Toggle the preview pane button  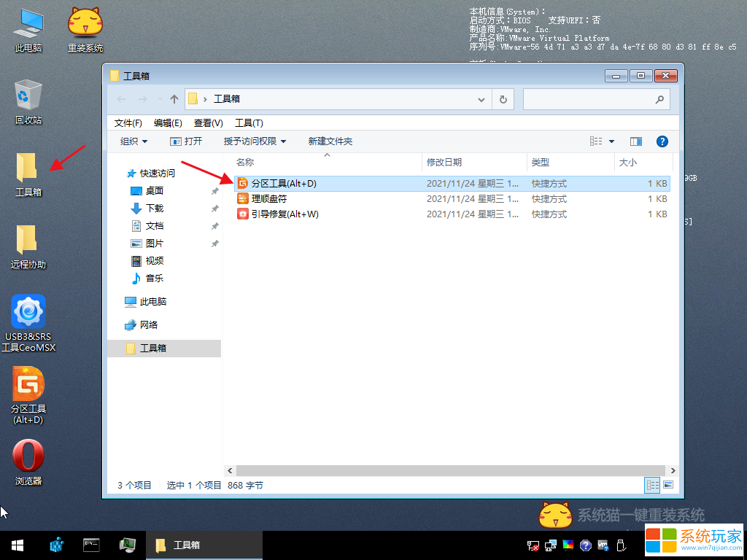[636, 141]
